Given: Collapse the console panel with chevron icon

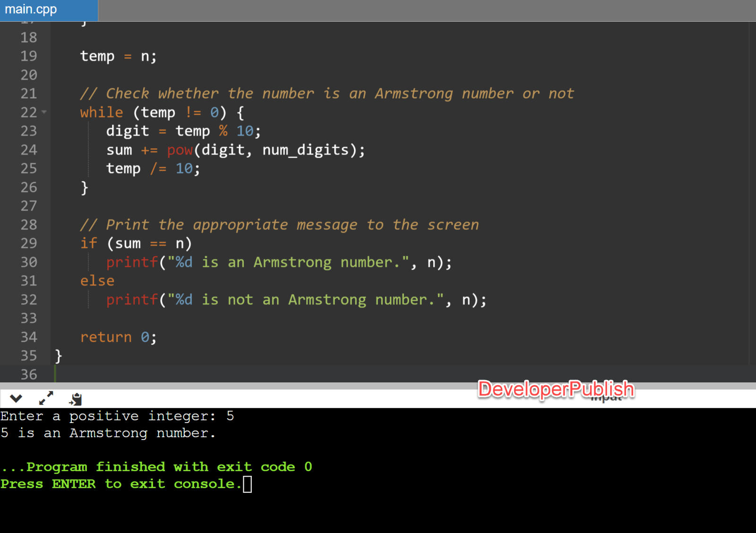Looking at the screenshot, I should [x=16, y=398].
